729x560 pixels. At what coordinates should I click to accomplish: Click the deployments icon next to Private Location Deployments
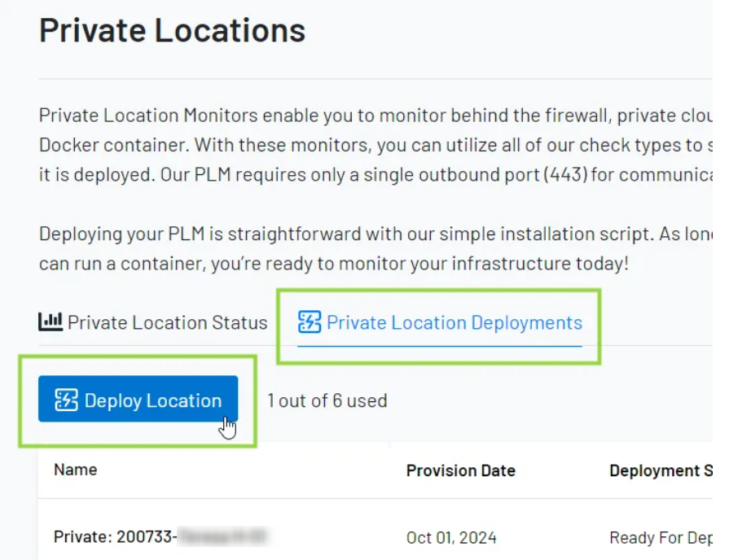(310, 322)
